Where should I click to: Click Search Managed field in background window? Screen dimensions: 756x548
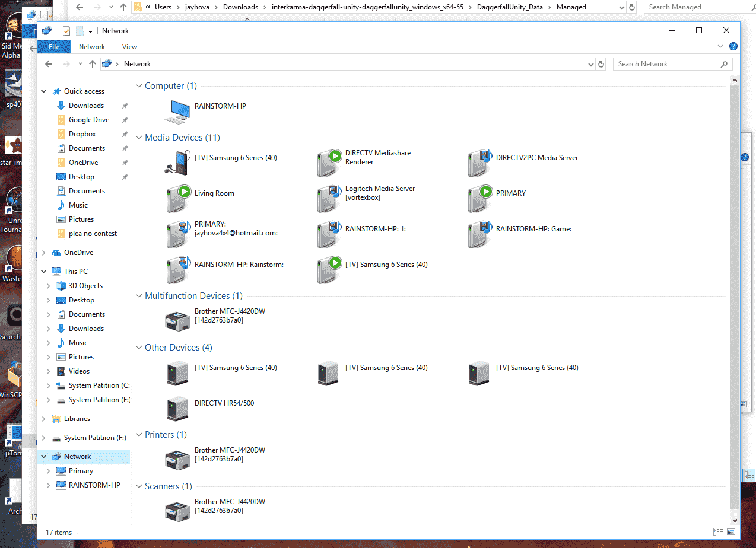[699, 7]
